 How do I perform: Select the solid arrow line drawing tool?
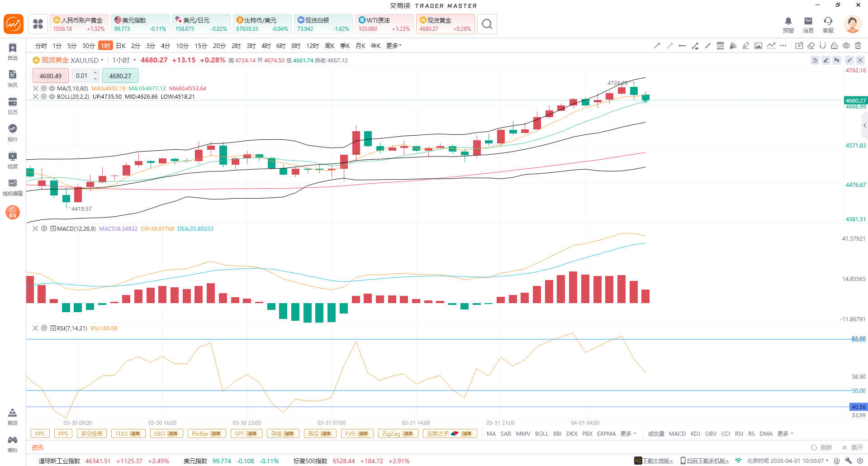click(657, 46)
